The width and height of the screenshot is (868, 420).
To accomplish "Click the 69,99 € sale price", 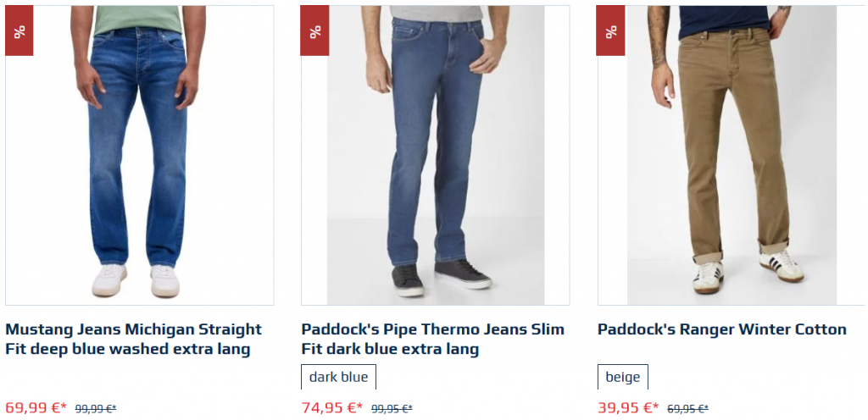I will click(36, 408).
